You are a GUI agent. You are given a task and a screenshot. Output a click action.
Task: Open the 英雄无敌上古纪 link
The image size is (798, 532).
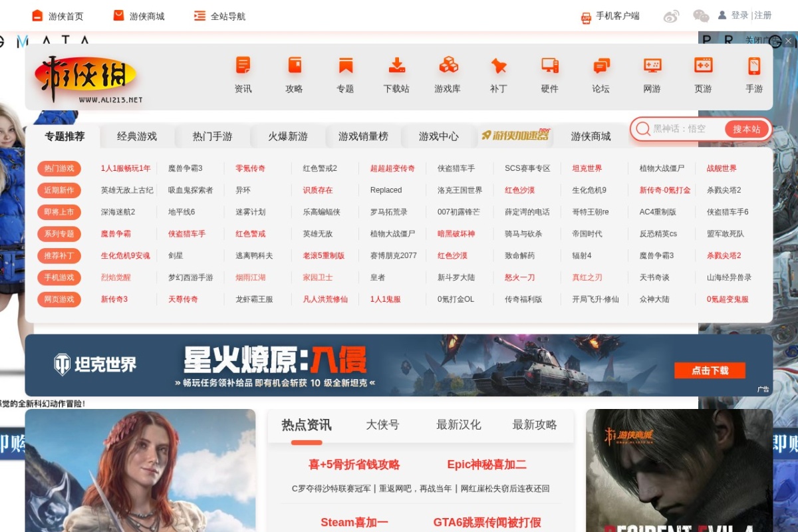click(x=127, y=190)
